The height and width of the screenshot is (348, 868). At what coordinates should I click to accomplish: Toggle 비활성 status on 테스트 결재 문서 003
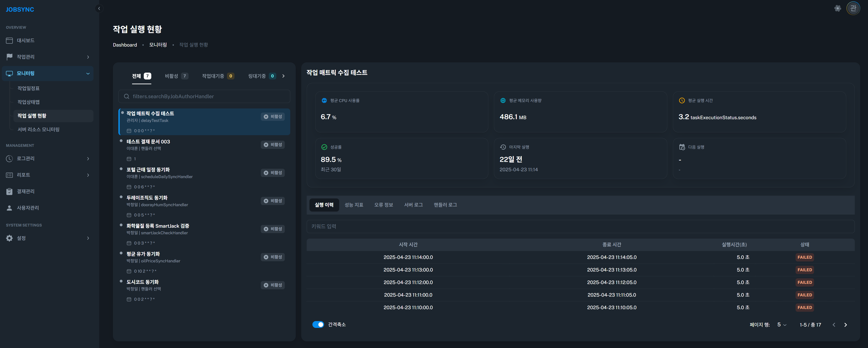[x=273, y=145]
